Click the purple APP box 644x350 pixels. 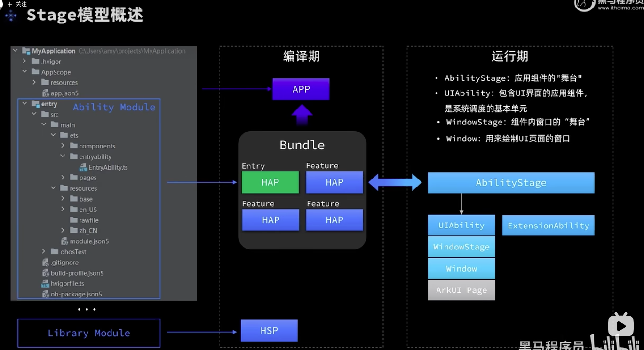(x=301, y=89)
